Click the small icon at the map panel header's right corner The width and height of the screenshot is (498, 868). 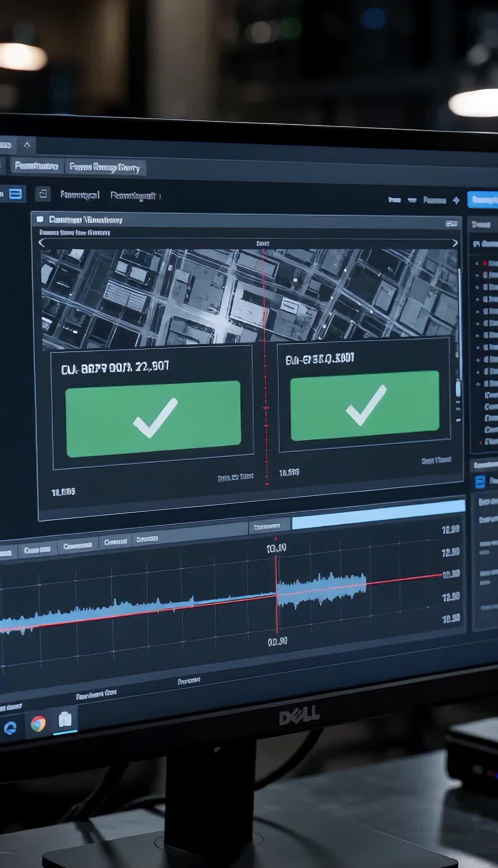(x=451, y=224)
